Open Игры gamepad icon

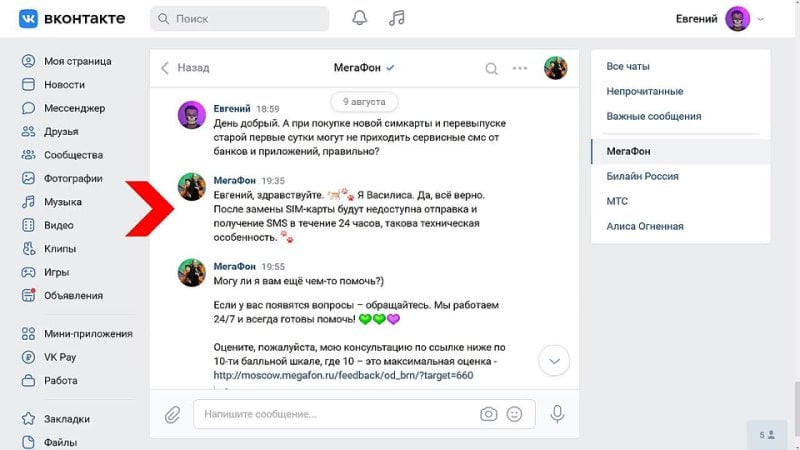coord(29,272)
